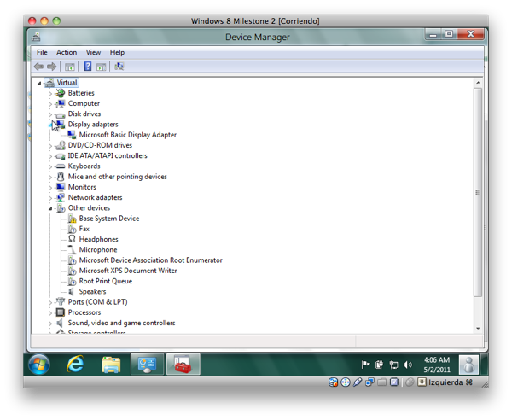Click the Processors category icon
The height and width of the screenshot is (420, 512).
61,312
